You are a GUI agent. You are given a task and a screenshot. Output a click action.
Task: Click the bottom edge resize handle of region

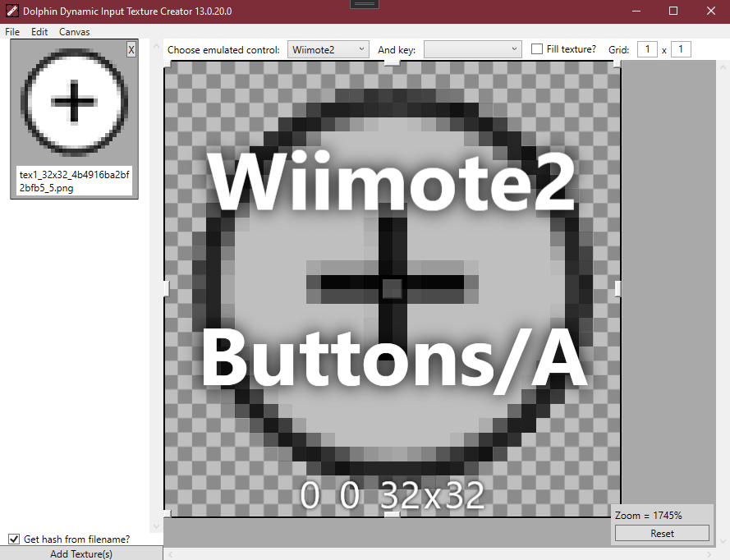pos(393,514)
